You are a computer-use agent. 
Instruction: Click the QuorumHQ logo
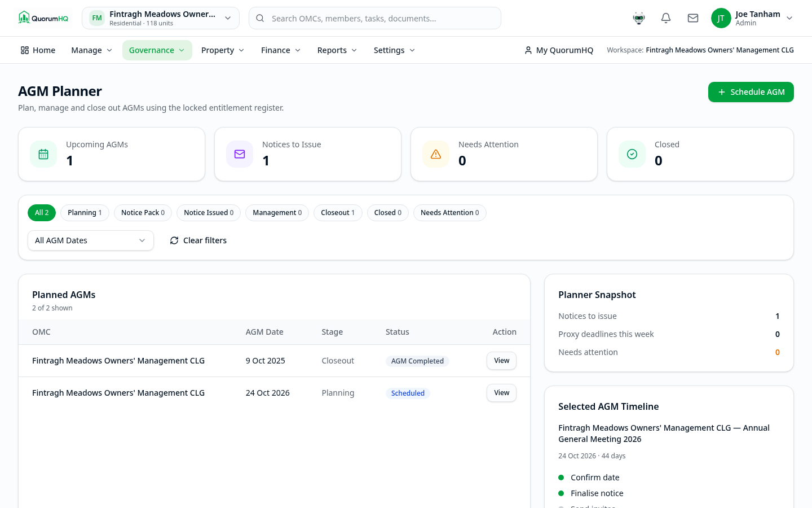pos(43,18)
